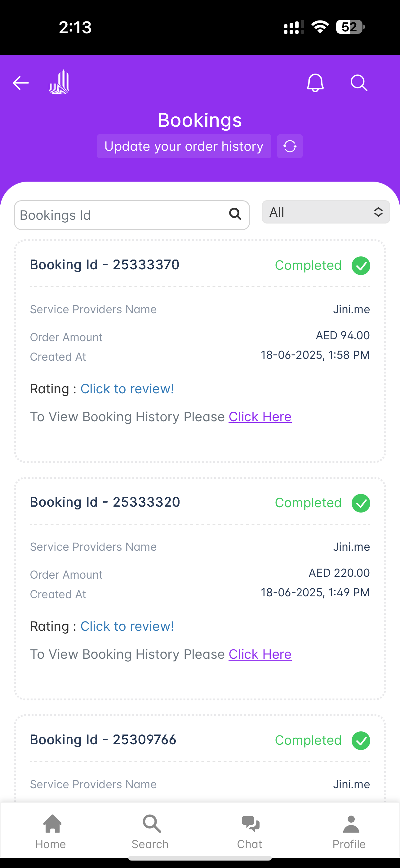
Task: Open the All status filter dropdown
Action: coord(326,212)
